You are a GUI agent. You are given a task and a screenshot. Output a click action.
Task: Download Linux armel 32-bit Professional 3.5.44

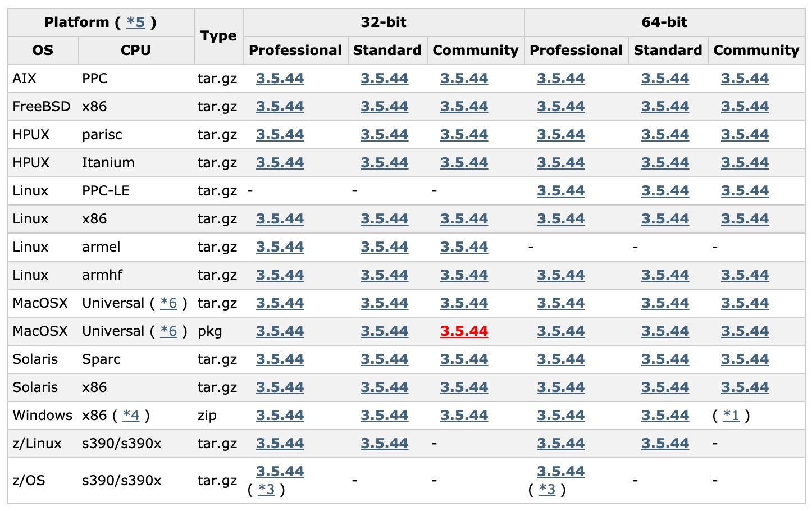280,247
